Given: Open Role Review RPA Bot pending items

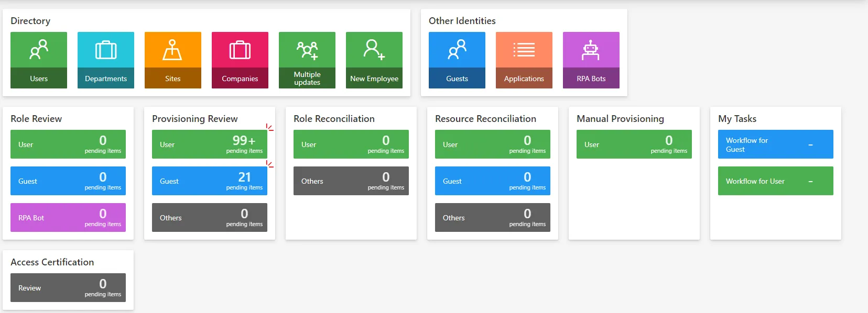Looking at the screenshot, I should 68,218.
